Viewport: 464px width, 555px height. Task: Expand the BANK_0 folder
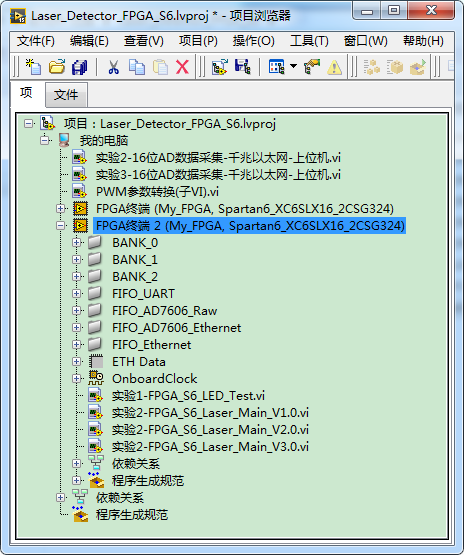click(76, 242)
